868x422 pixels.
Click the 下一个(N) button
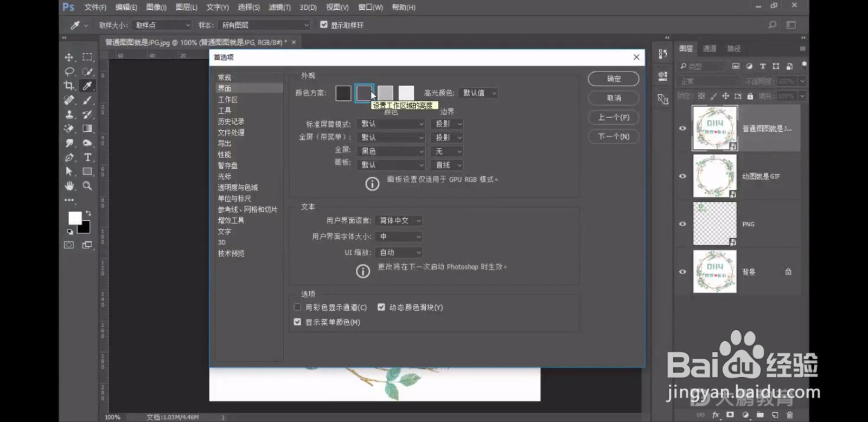coord(614,137)
